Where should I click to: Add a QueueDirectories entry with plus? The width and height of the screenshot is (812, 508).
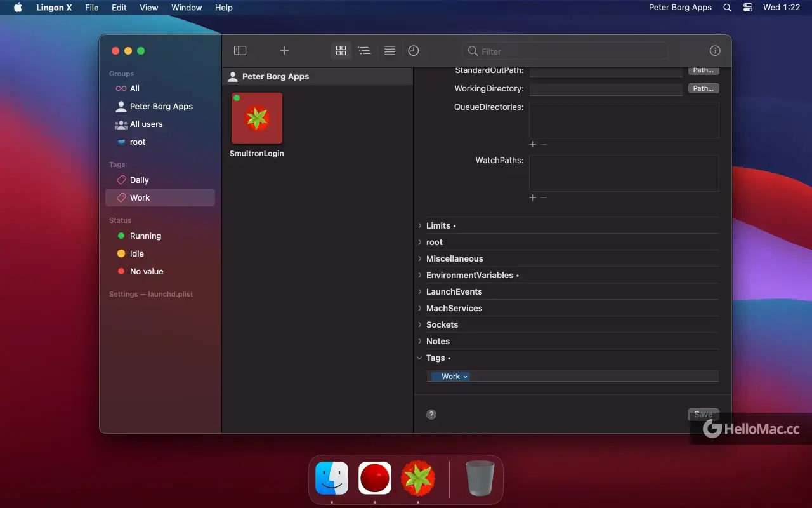pos(532,144)
